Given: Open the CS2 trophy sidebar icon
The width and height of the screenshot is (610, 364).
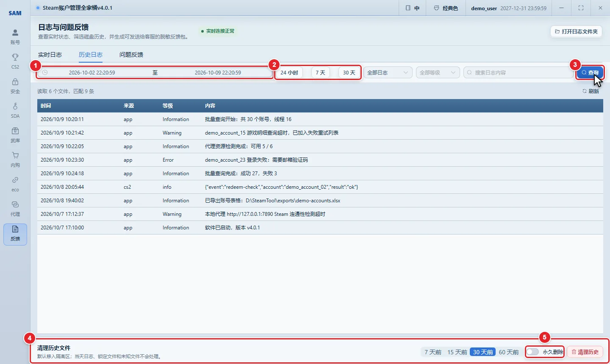Looking at the screenshot, I should click(x=15, y=61).
